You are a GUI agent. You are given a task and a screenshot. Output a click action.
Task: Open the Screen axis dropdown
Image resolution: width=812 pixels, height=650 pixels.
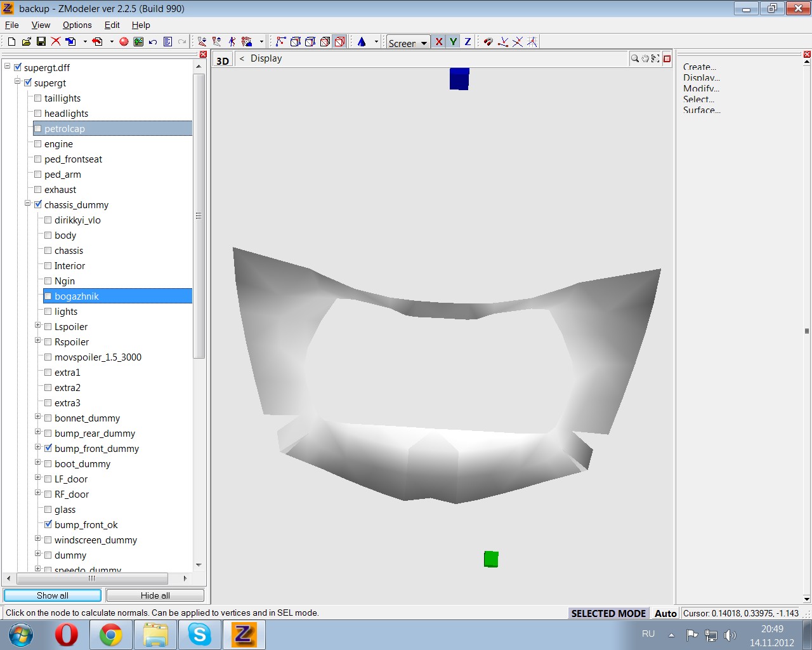point(424,43)
